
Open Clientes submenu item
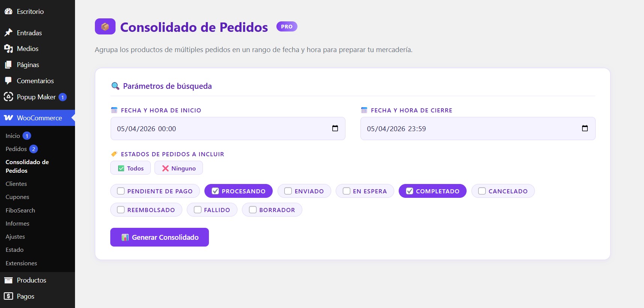click(x=16, y=184)
